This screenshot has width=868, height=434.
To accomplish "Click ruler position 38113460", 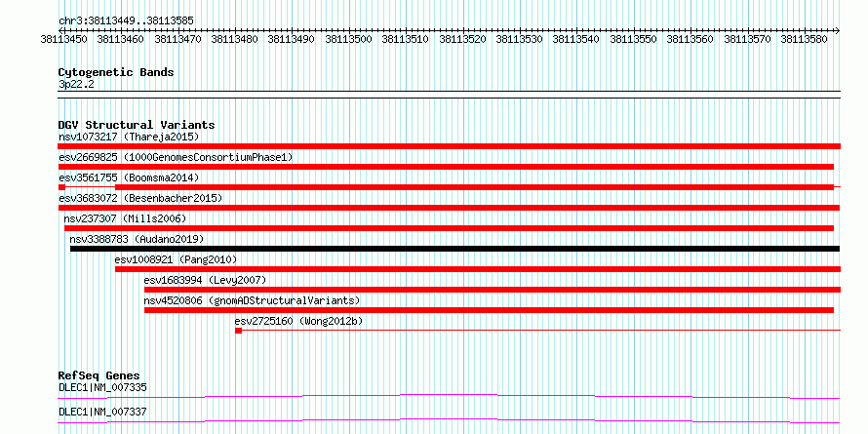I will pos(121,39).
